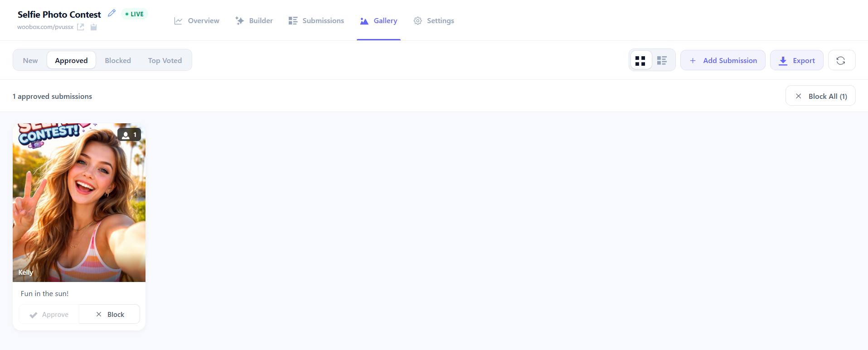868x350 pixels.
Task: Open the Overview tab
Action: (x=197, y=21)
